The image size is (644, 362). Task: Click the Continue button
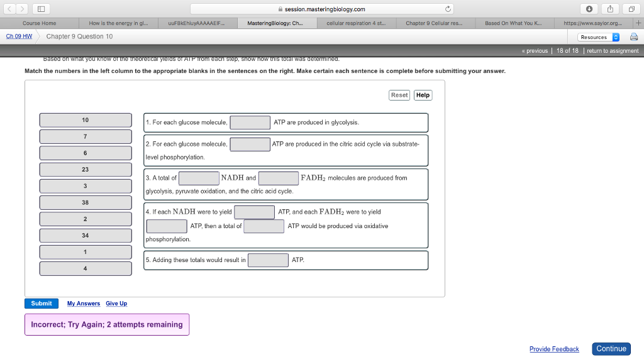coord(611,348)
